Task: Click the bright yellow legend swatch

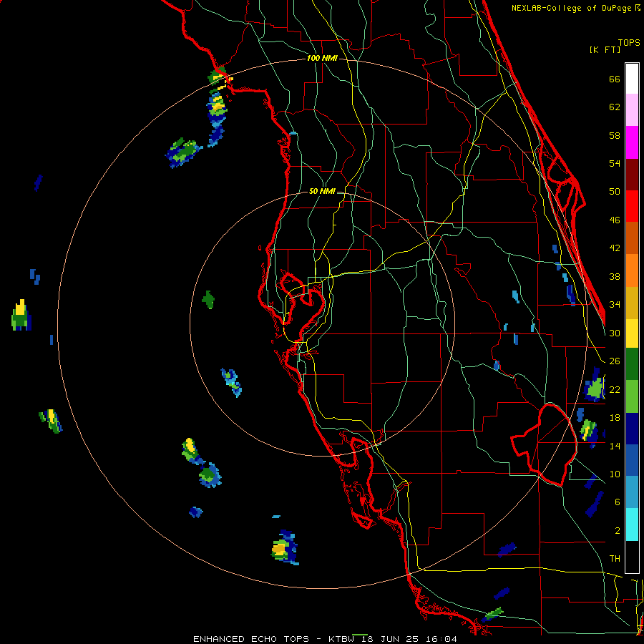Action: (x=632, y=333)
